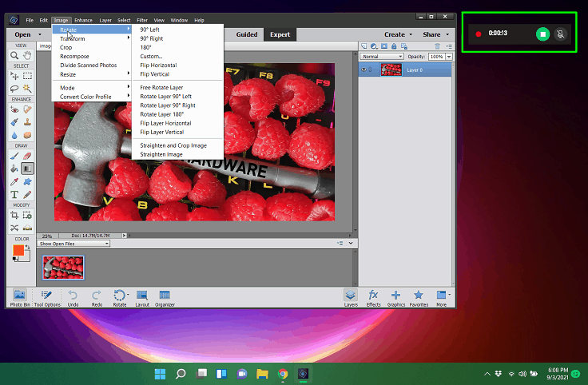Select the Smart Brush tool

click(14, 122)
